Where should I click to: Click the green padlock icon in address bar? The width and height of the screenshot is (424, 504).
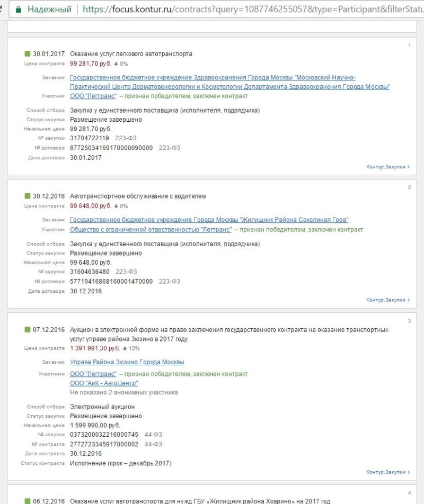click(19, 10)
